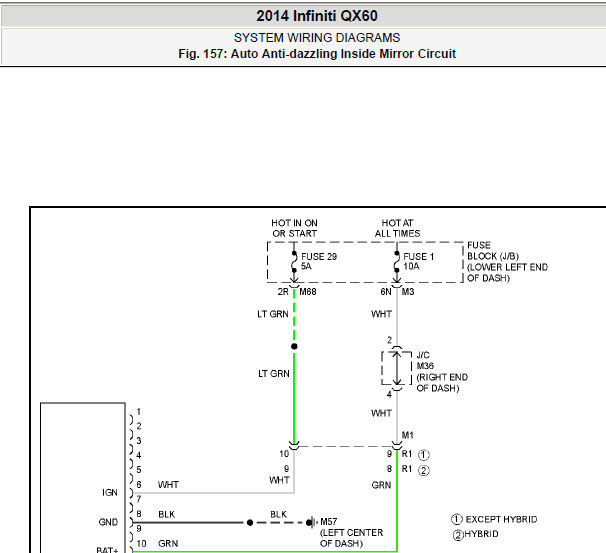Click the '2014 Infiniti QX60' title
This screenshot has height=553, width=606.
pyautogui.click(x=317, y=16)
